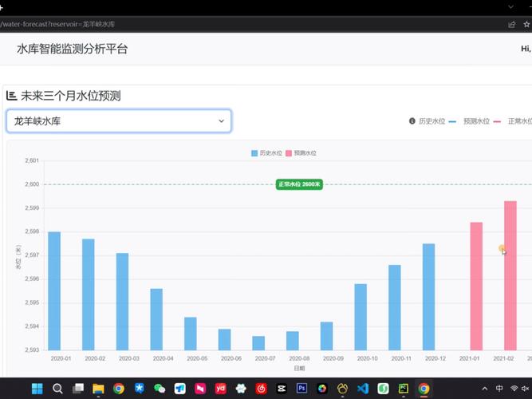Open Windows taskbar search

point(57,389)
